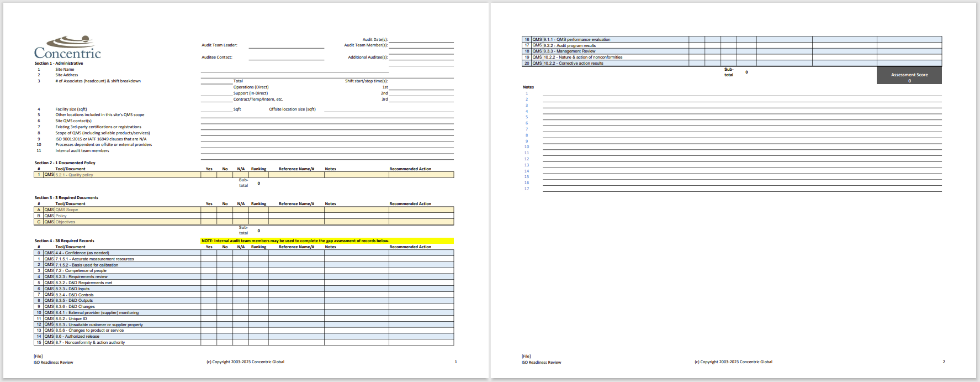
Task: Select the 'Section 4 - 38 Required Records' heading
Action: 64,241
